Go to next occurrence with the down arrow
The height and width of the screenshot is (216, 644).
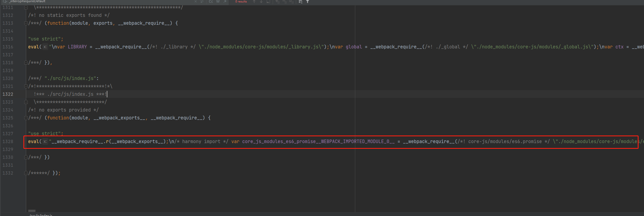tap(261, 1)
